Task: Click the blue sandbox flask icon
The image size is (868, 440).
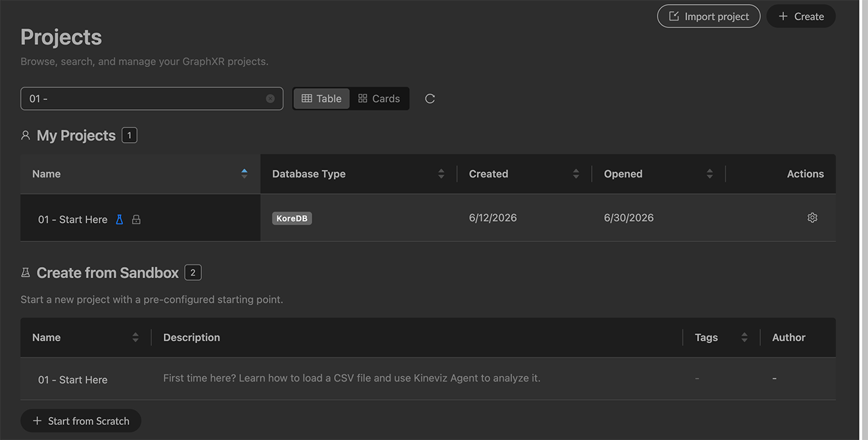Action: (120, 220)
